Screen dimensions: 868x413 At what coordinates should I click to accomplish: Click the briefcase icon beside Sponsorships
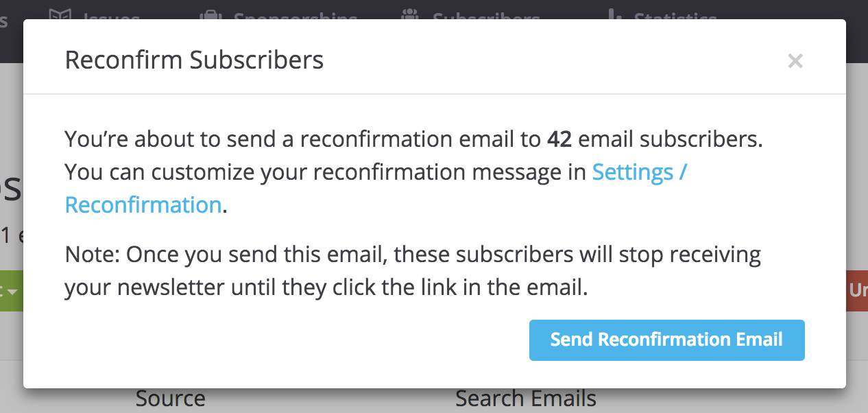210,15
